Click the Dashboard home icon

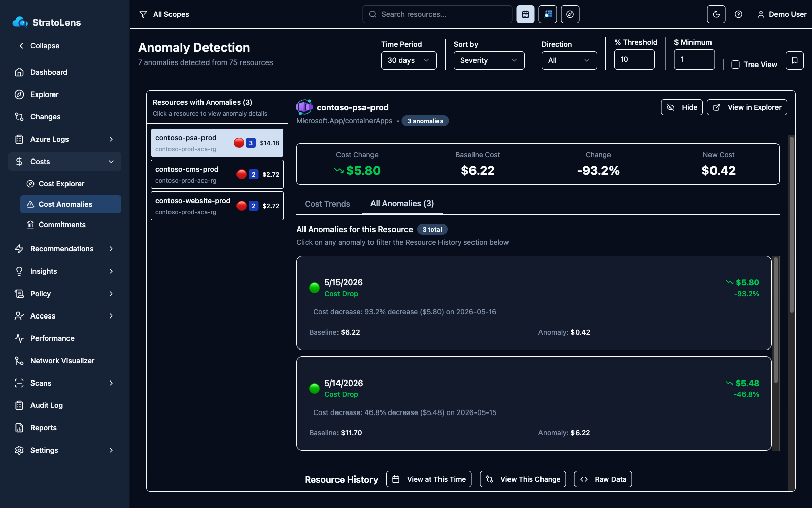(x=19, y=72)
